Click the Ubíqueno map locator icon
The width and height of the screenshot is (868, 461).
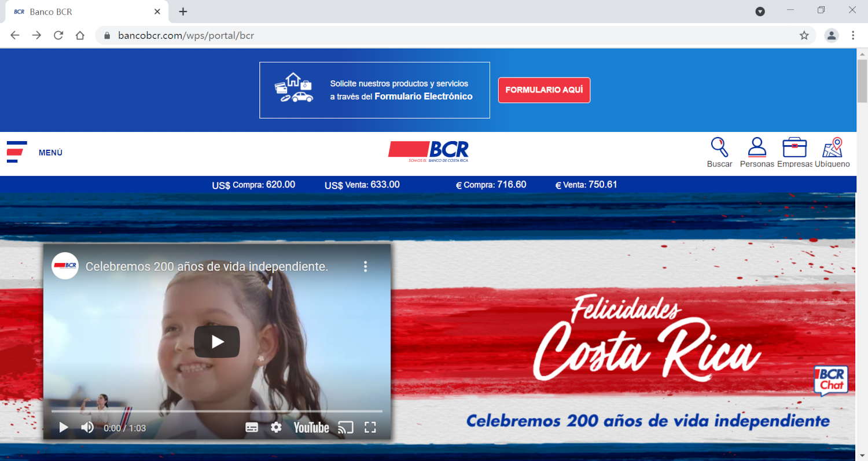pyautogui.click(x=832, y=148)
